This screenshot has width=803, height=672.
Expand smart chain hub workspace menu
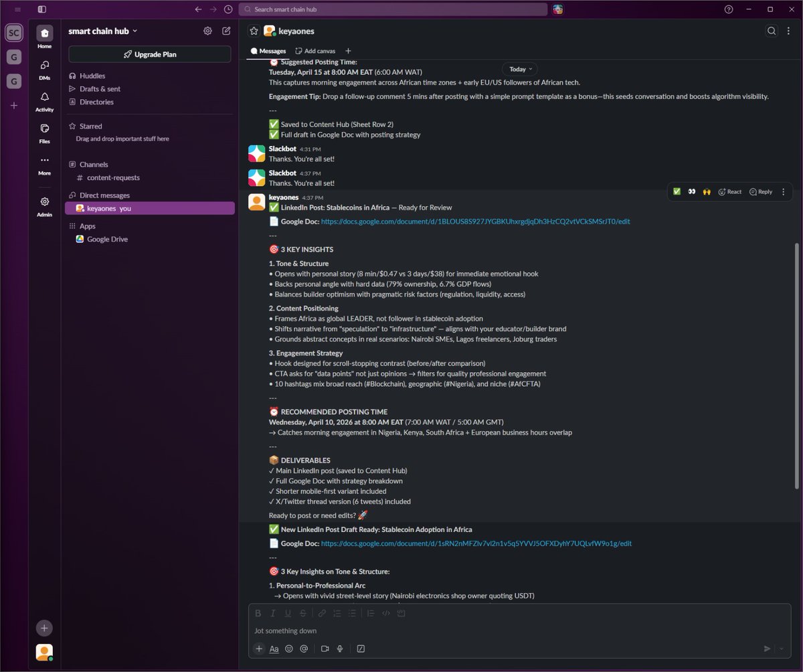(102, 31)
